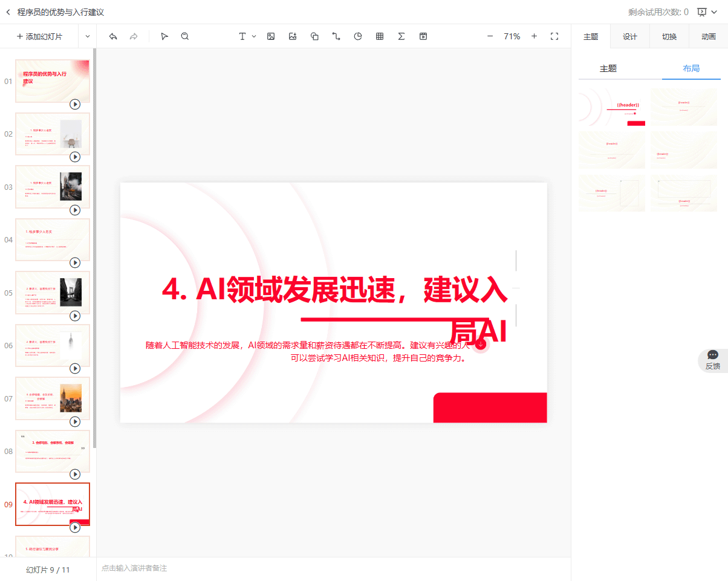
Task: Switch to the 主题 sub-tab in right panel
Action: tap(612, 68)
